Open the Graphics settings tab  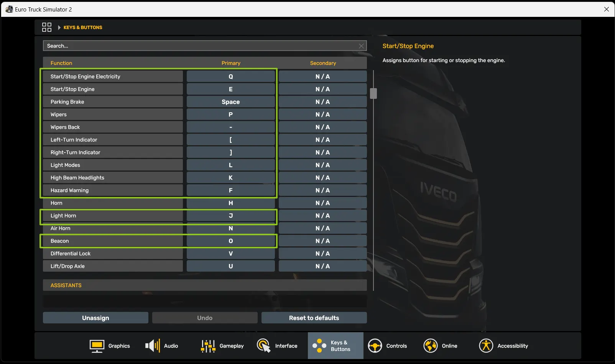[x=110, y=346]
